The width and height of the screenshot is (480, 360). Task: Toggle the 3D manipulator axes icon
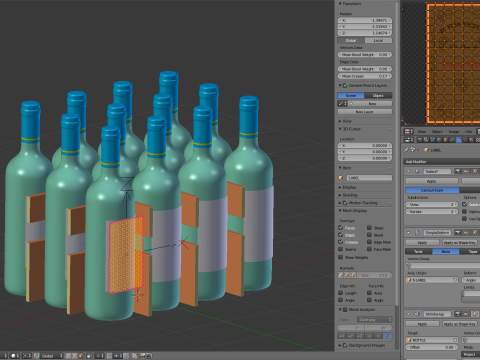(x=37, y=356)
